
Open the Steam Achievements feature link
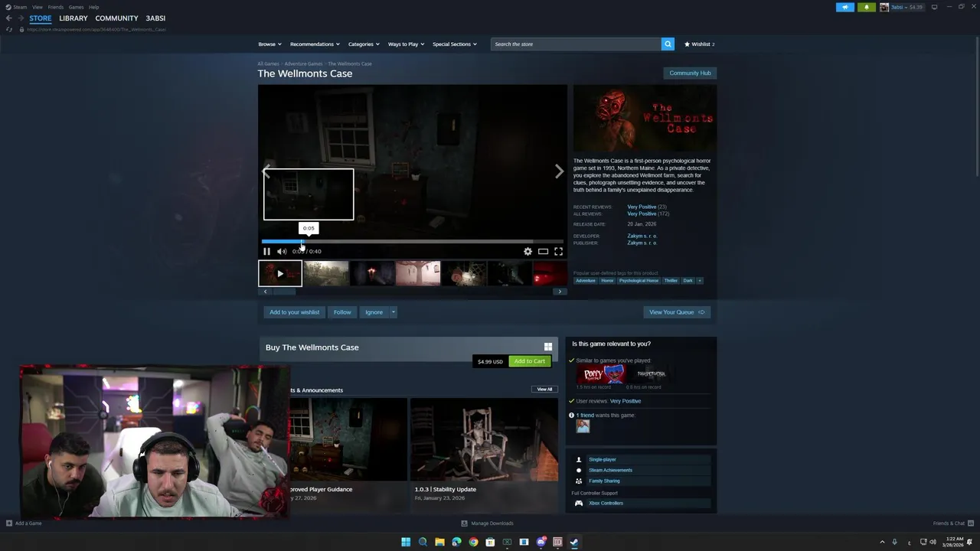610,471
